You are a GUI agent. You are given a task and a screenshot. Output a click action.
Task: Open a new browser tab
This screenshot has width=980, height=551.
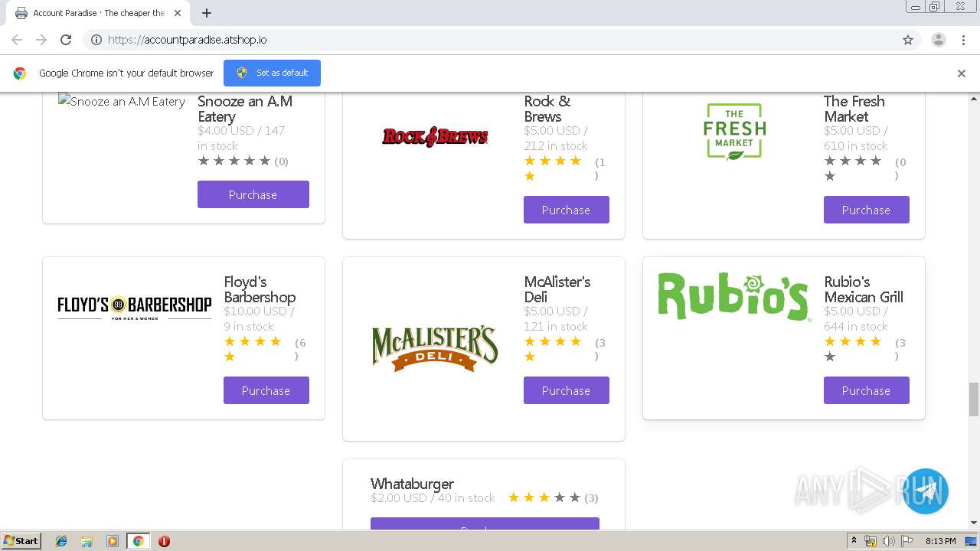[x=207, y=13]
